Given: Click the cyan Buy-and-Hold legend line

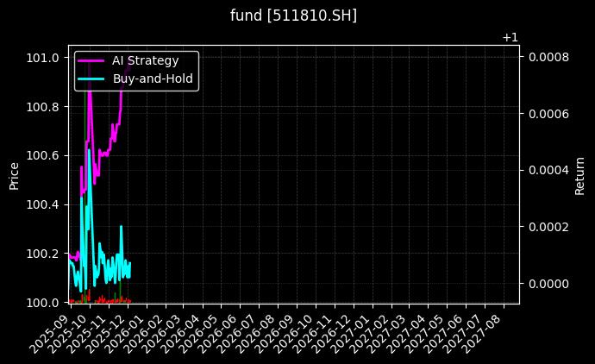Looking at the screenshot, I should pyautogui.click(x=91, y=79).
